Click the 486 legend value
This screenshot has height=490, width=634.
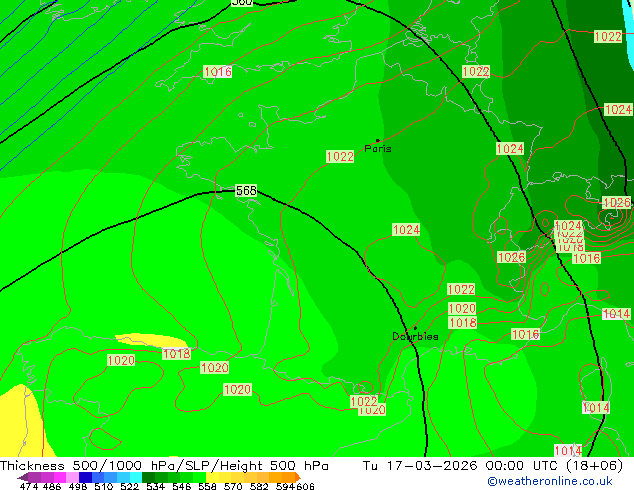click(x=52, y=486)
